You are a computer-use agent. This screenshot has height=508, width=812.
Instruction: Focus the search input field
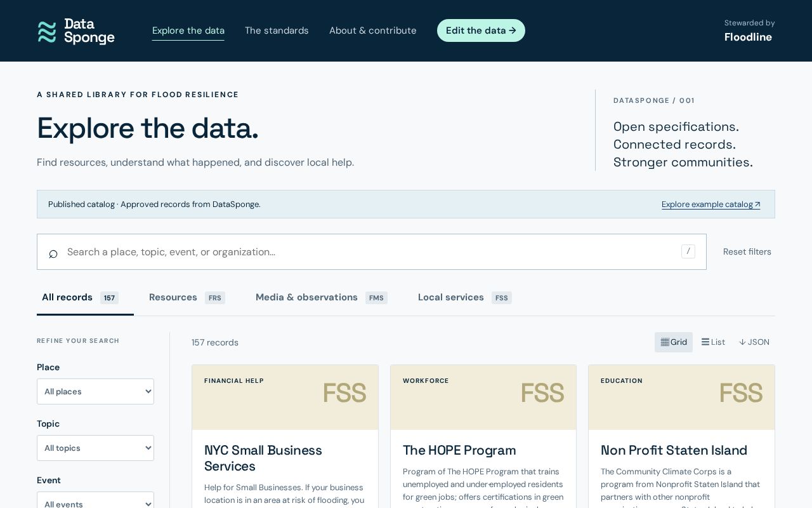(372, 251)
